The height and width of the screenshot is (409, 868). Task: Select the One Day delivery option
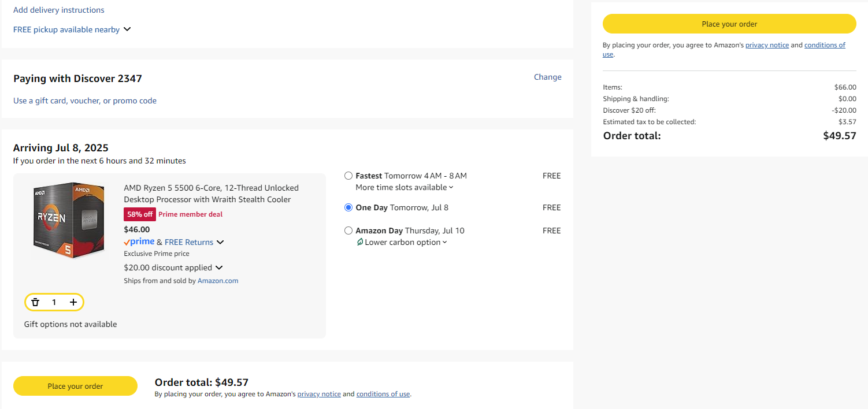(x=348, y=207)
